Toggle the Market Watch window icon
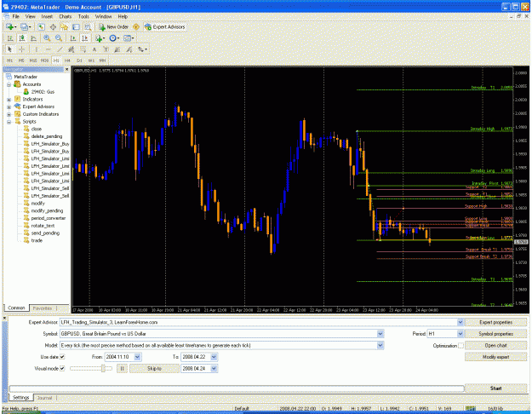The width and height of the screenshot is (532, 414). click(41, 26)
